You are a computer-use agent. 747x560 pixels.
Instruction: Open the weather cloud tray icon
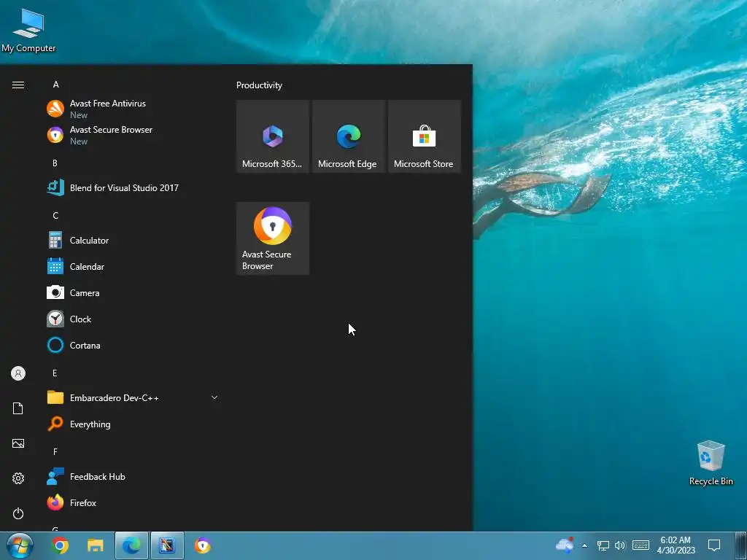[565, 545]
